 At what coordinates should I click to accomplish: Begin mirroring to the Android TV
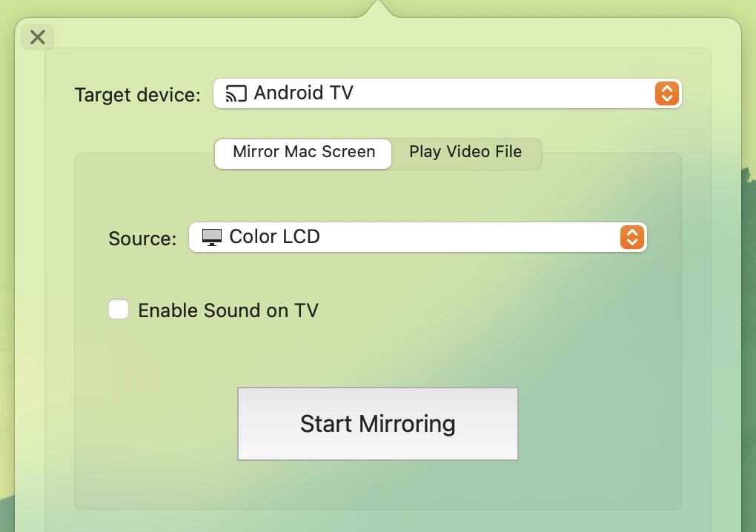[377, 423]
